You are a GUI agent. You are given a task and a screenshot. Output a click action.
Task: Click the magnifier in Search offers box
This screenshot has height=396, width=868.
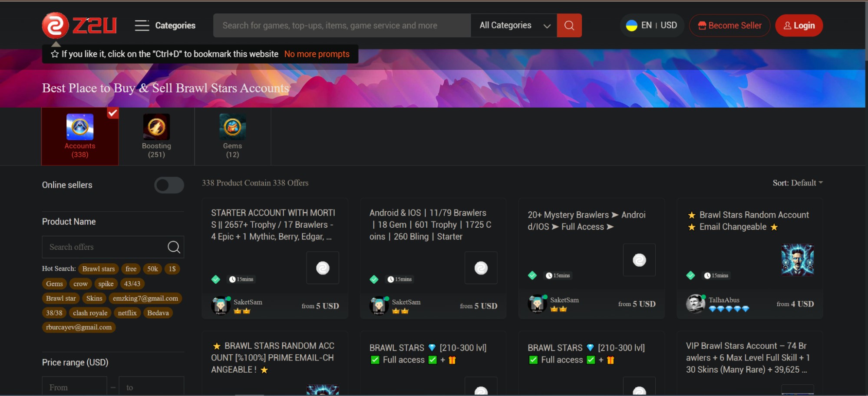(174, 247)
